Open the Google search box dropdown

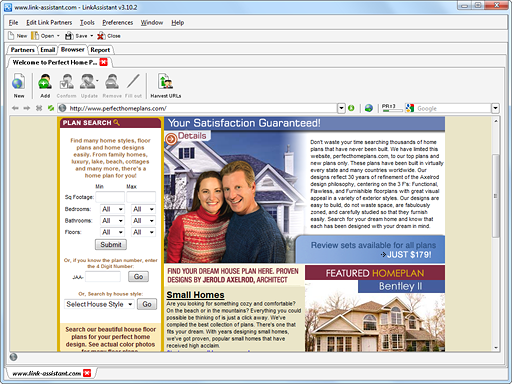495,108
